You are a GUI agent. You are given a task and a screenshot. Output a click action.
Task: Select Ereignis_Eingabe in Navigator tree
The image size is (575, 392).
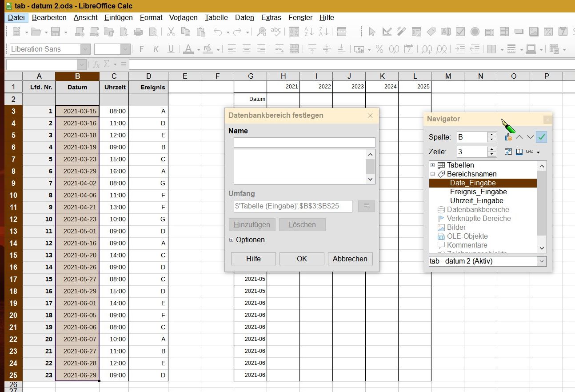[478, 192]
